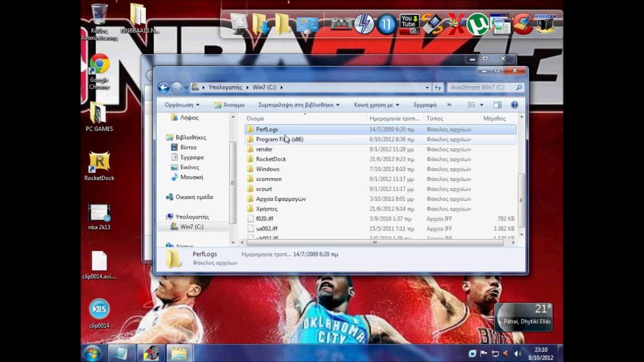Sort by the Τύπος column header
Viewport: 644px width, 362px height.
pyautogui.click(x=435, y=119)
